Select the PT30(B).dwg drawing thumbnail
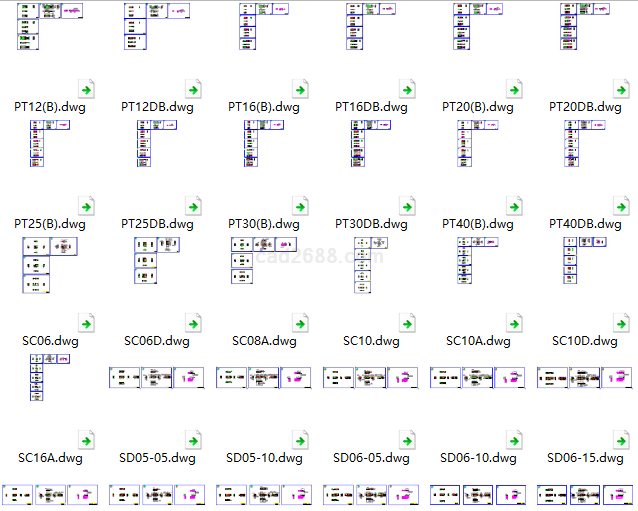Image resolution: width=638 pixels, height=511 pixels. [263, 143]
